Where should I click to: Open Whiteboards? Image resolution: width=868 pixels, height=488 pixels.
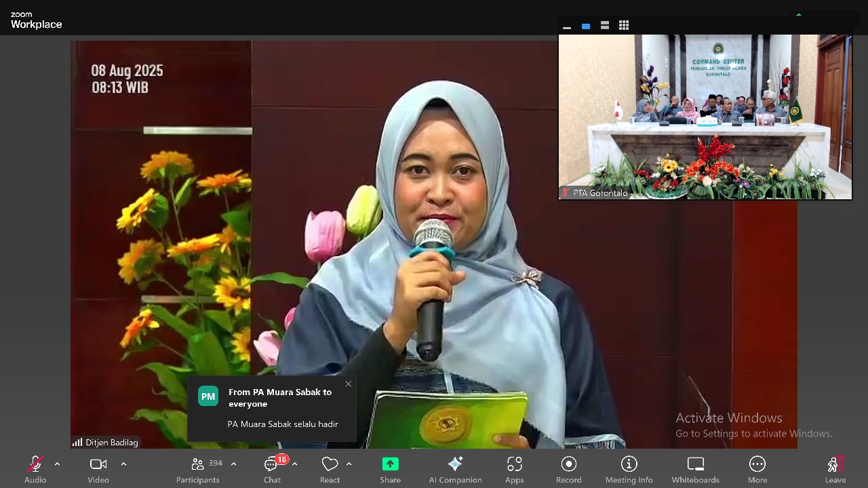point(695,469)
